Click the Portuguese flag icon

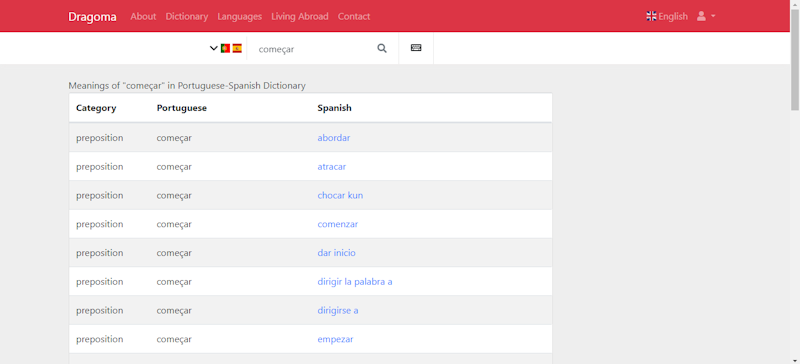225,48
